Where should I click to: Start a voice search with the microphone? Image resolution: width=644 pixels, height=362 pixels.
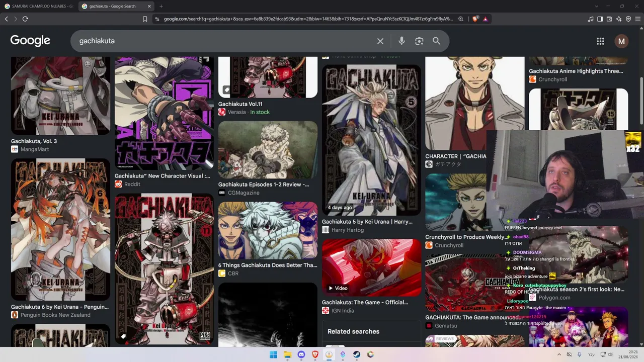[x=401, y=41]
